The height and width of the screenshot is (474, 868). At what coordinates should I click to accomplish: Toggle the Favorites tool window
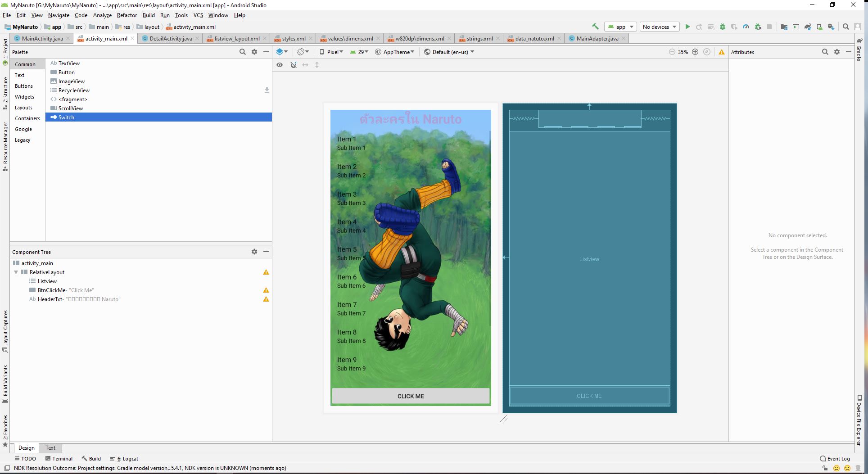coord(5,431)
